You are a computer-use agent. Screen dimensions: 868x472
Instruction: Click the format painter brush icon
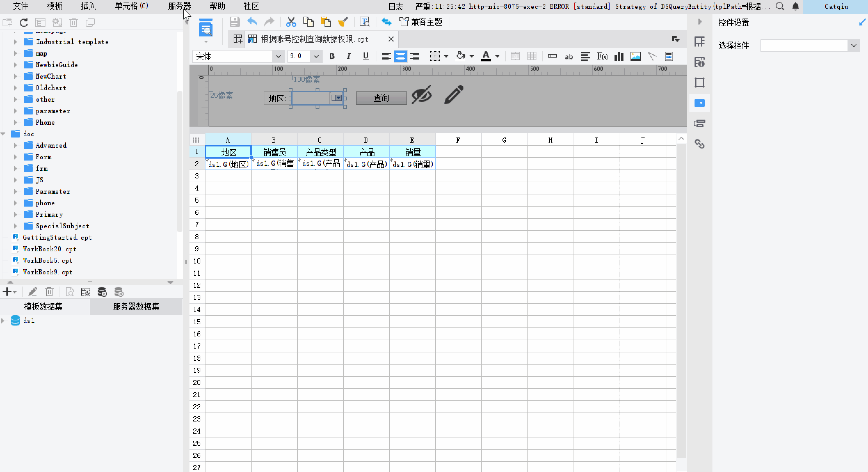click(x=343, y=22)
